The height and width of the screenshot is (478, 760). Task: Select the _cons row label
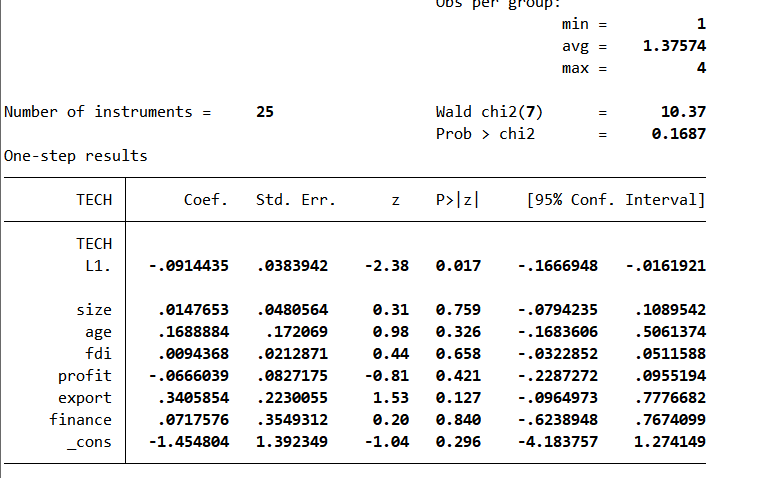[x=89, y=442]
